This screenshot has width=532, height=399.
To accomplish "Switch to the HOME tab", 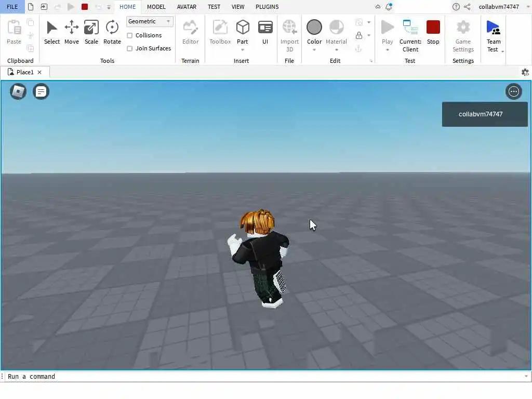I will point(128,7).
